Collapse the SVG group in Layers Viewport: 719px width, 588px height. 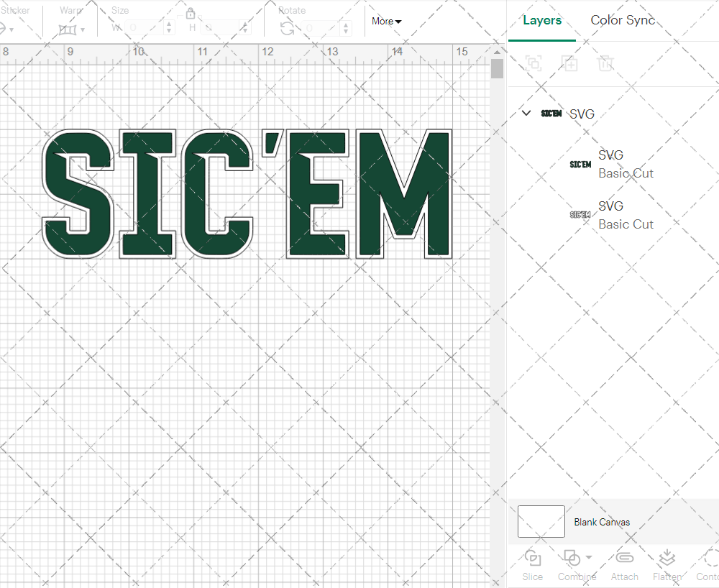[526, 113]
